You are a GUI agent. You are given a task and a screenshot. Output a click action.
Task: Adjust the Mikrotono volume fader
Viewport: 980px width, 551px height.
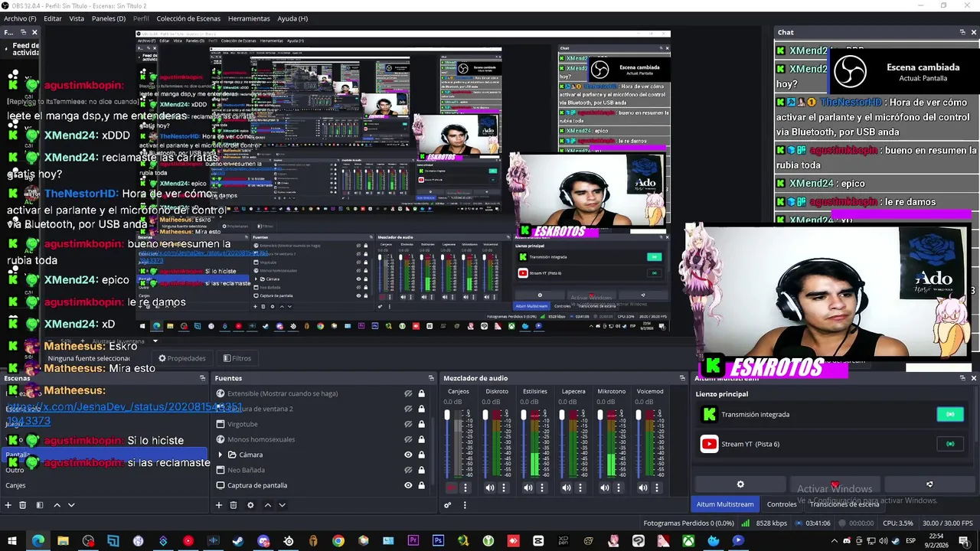coord(600,415)
